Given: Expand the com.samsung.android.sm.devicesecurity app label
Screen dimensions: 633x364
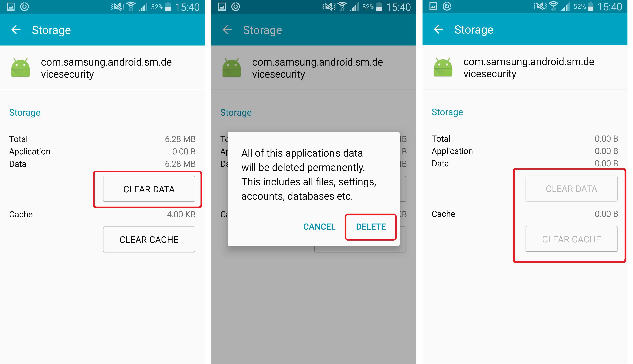Looking at the screenshot, I should 117,67.
